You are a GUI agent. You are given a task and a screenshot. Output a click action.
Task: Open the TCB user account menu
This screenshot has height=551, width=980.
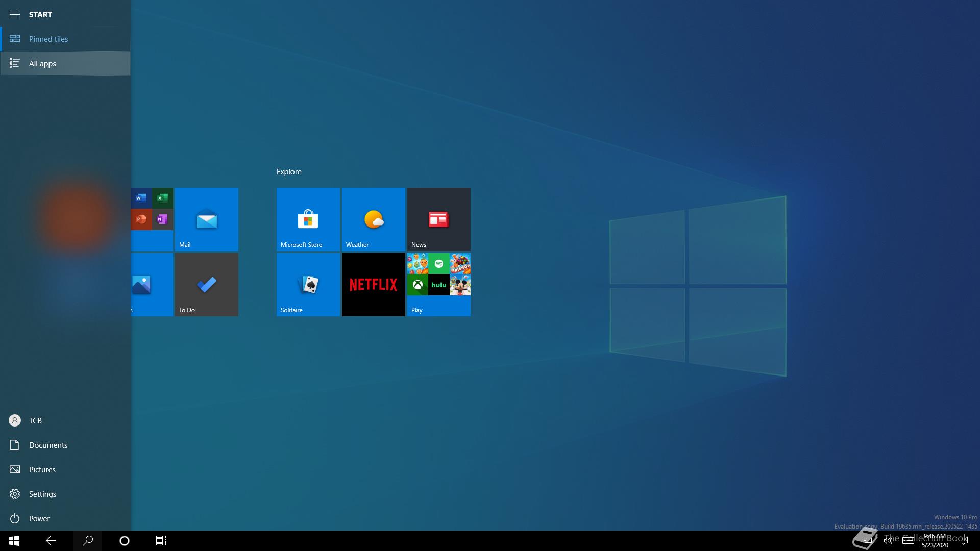[35, 420]
